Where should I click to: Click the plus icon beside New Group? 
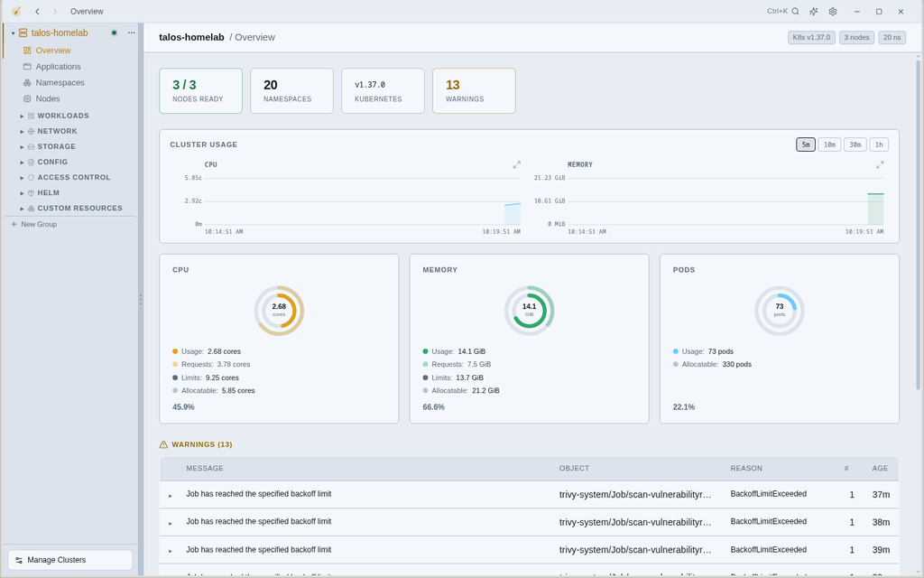pyautogui.click(x=14, y=224)
